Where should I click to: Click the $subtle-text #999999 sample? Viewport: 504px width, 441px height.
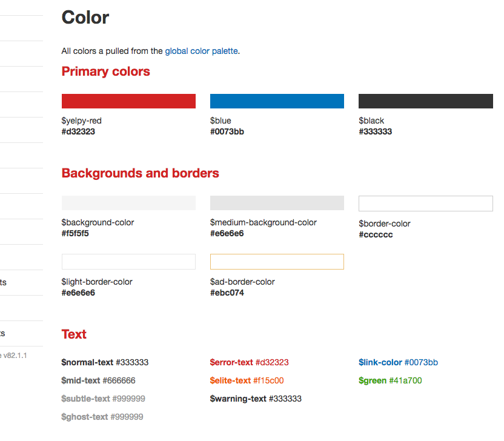click(x=103, y=399)
